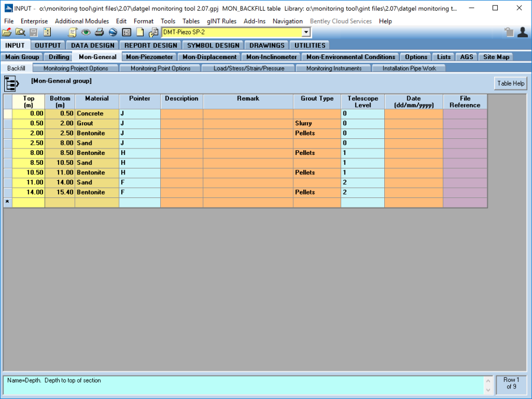The height and width of the screenshot is (399, 532).
Task: Click the printer icon in toolbar
Action: tap(99, 33)
